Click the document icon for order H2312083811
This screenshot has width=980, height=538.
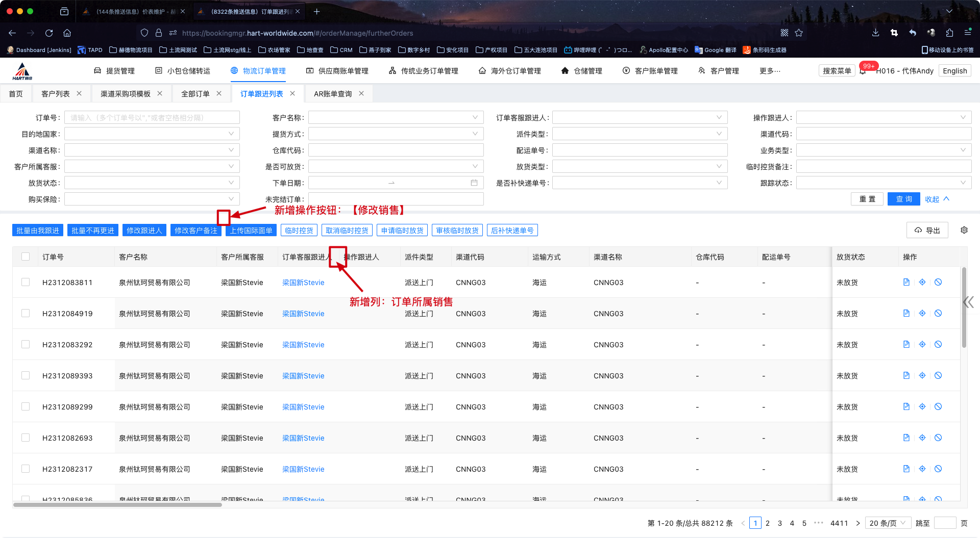point(906,283)
